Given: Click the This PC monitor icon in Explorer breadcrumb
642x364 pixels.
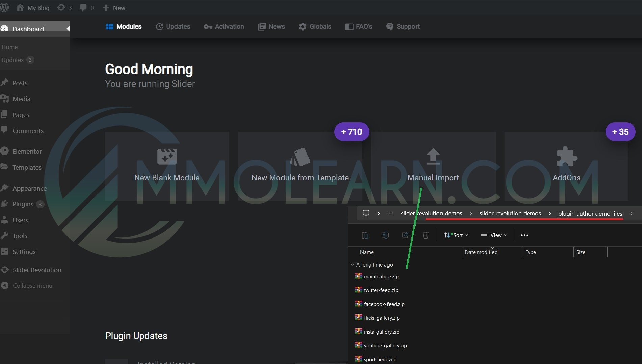Looking at the screenshot, I should click(366, 213).
